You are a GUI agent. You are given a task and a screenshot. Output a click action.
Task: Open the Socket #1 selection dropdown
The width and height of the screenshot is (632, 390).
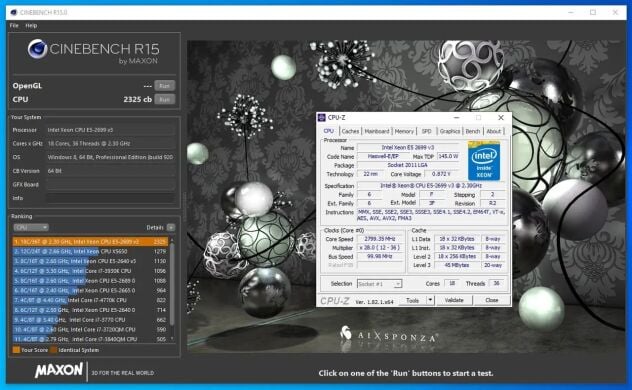[379, 284]
